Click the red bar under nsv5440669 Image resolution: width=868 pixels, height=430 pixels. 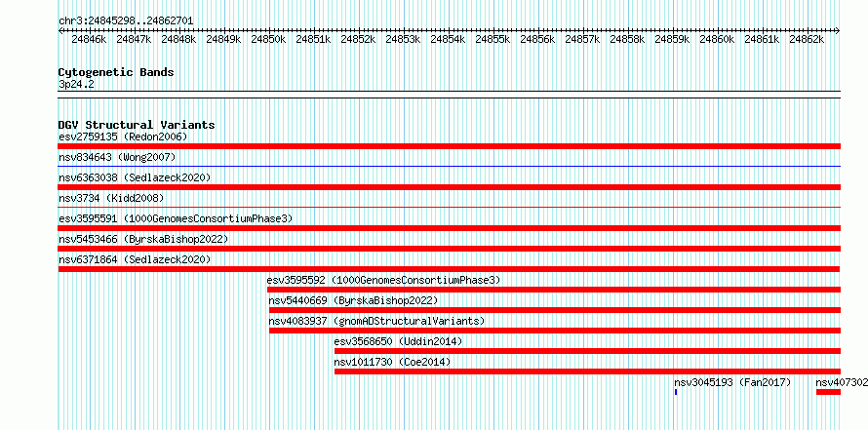click(x=555, y=310)
